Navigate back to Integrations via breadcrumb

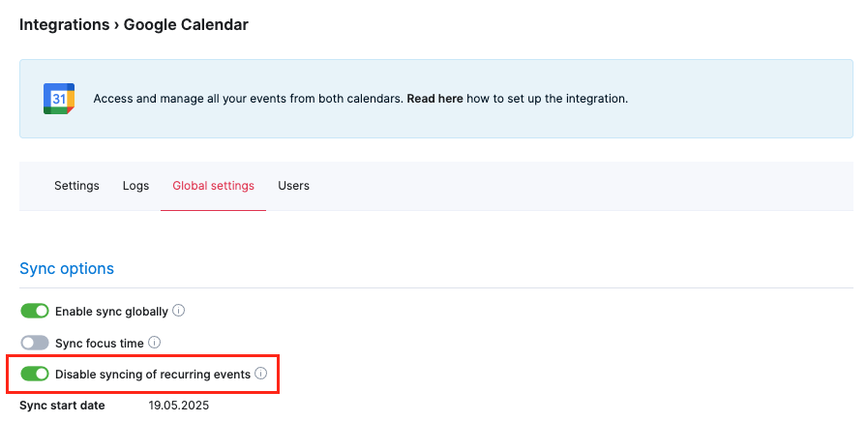[64, 24]
